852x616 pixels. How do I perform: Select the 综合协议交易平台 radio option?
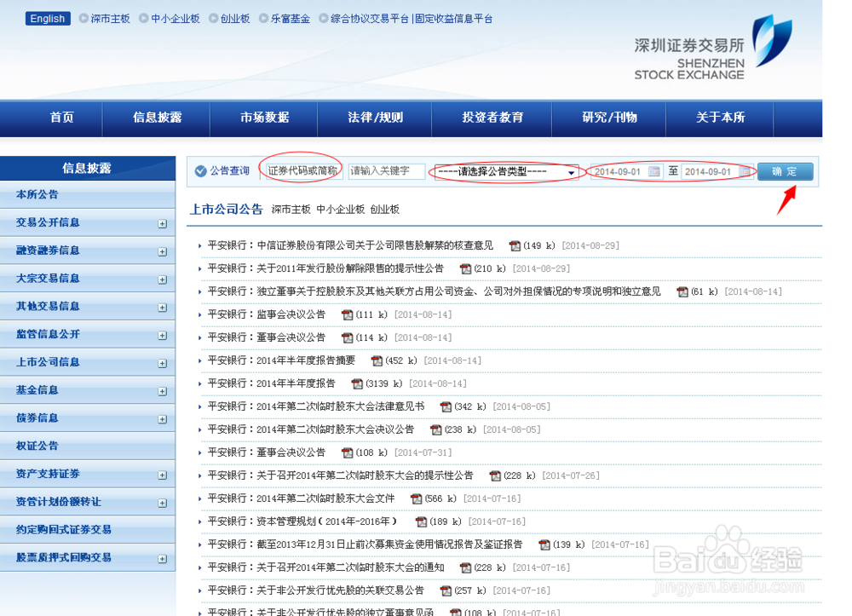[x=324, y=19]
